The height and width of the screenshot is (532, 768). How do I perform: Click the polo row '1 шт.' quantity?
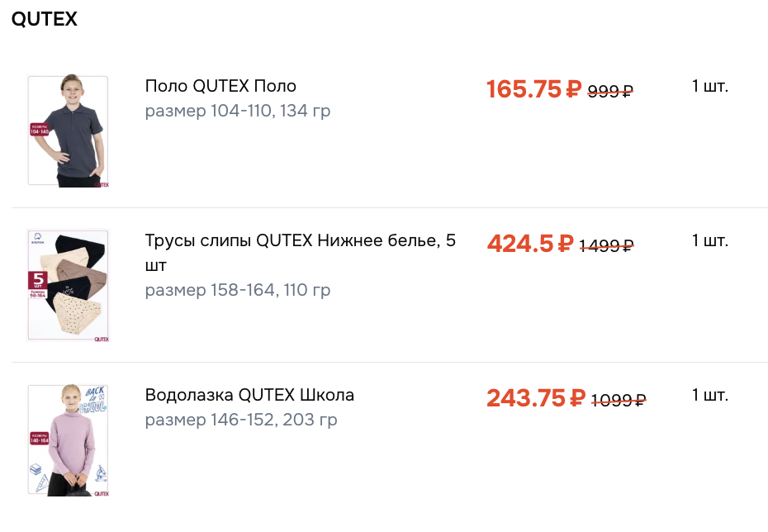coord(710,86)
